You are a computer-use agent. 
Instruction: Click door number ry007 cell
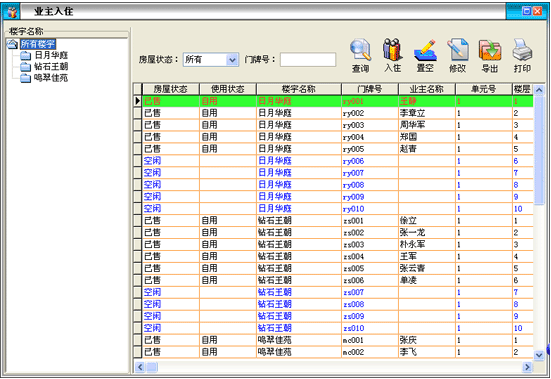[370, 173]
